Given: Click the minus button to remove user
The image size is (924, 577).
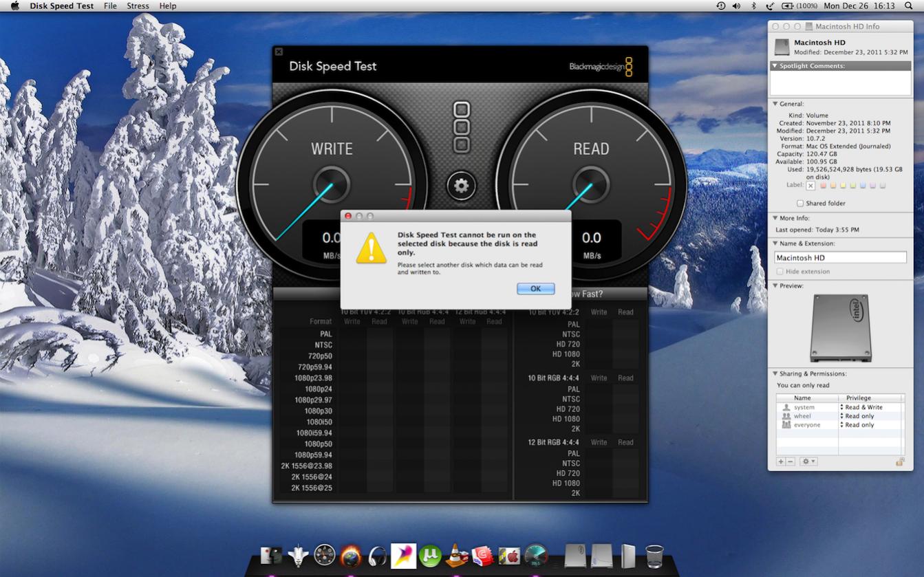Looking at the screenshot, I should (791, 461).
